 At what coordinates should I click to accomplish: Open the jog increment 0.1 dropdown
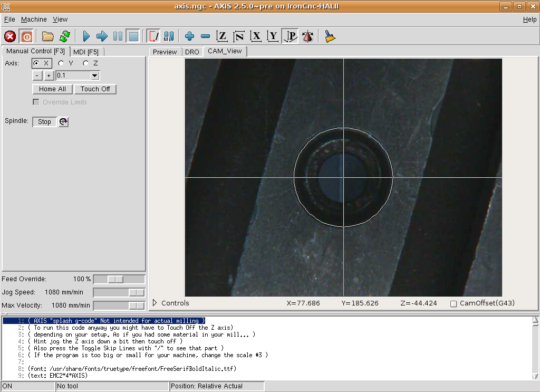[95, 75]
